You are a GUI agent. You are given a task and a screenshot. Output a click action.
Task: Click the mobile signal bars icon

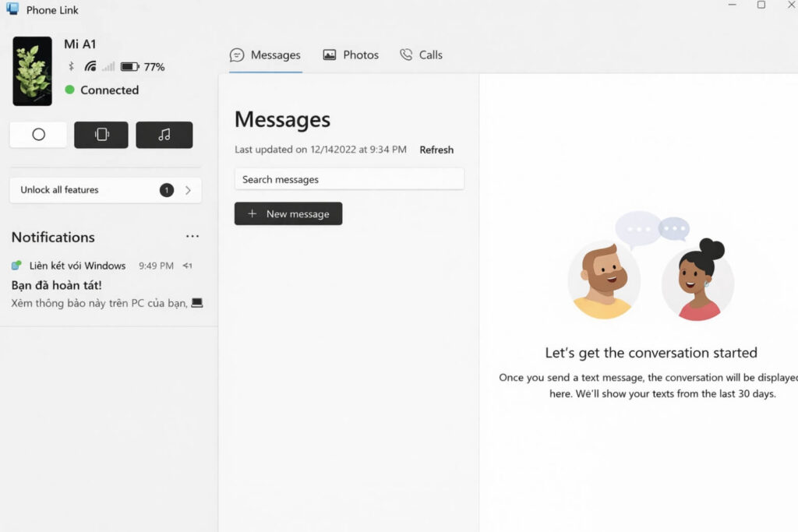(108, 67)
